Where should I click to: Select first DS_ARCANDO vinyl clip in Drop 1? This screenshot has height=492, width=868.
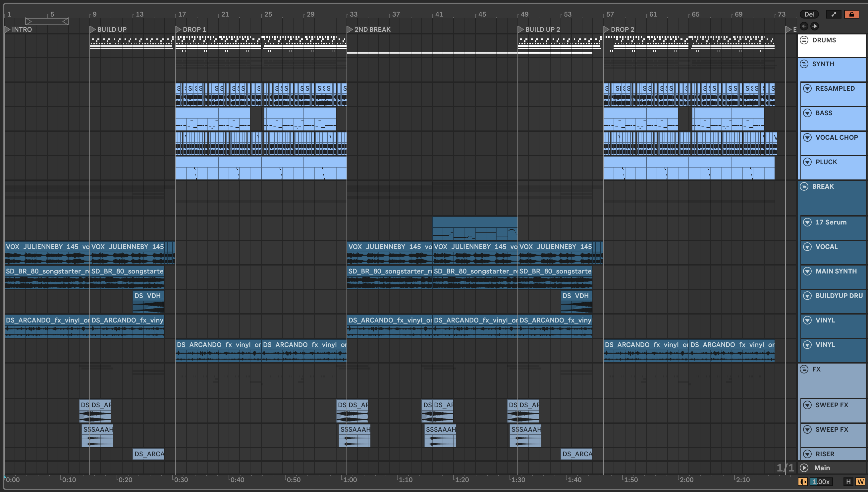(218, 350)
